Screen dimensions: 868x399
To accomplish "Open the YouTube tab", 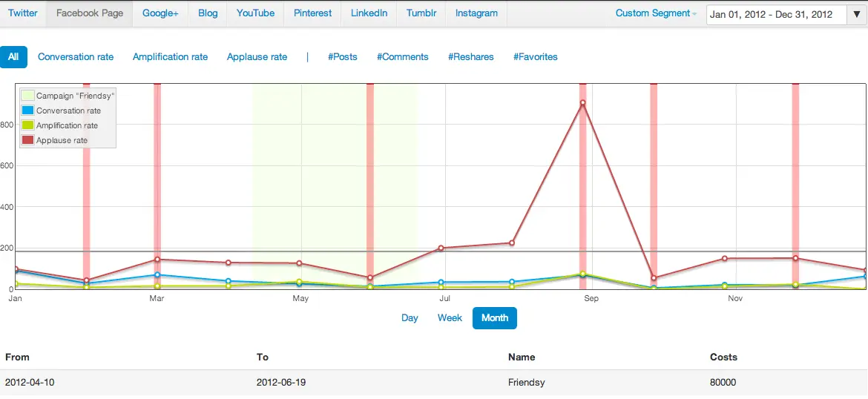I will 255,13.
